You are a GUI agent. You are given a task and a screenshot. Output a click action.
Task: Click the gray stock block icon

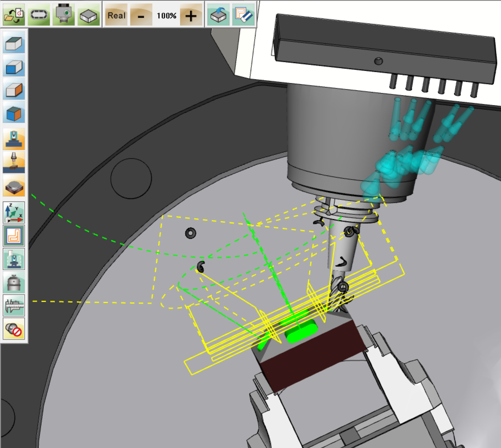pos(89,15)
